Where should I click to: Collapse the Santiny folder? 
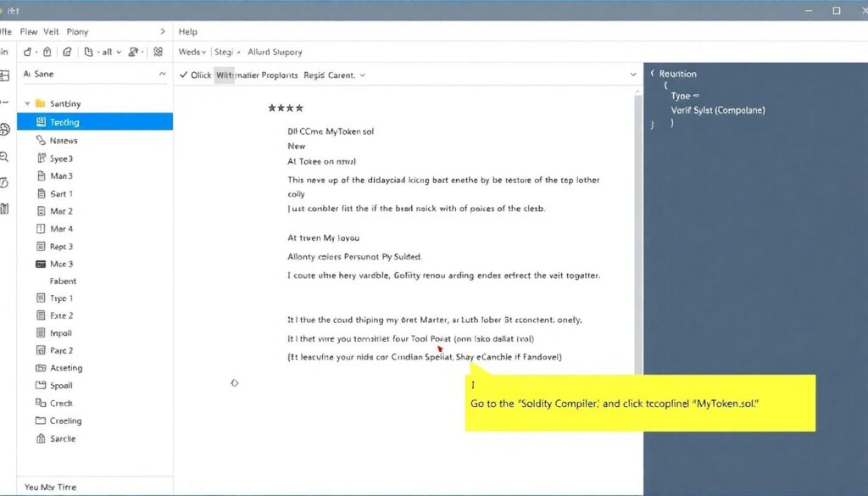[28, 103]
